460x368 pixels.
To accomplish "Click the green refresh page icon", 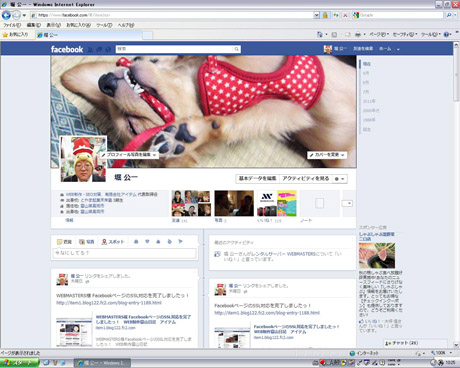I will (x=335, y=15).
